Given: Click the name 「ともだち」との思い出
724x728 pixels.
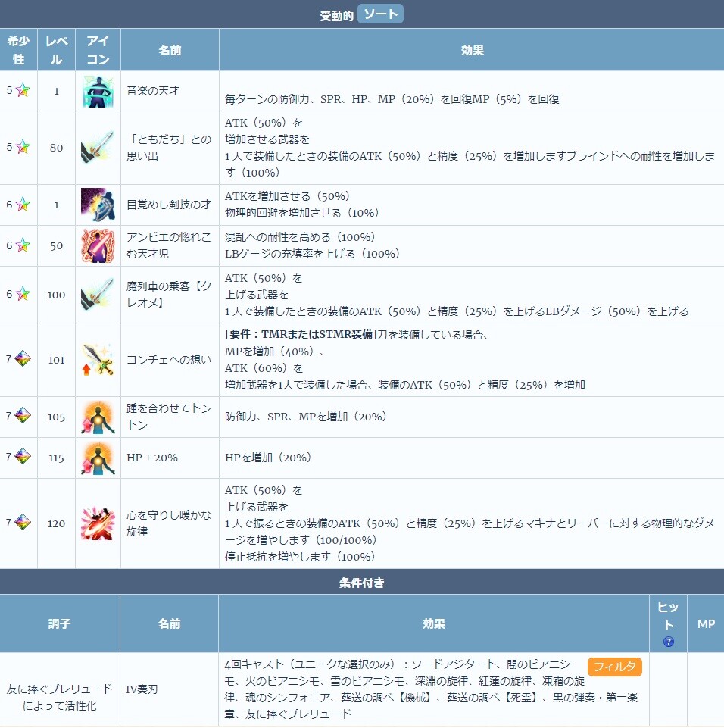Looking at the screenshot, I should [169, 147].
